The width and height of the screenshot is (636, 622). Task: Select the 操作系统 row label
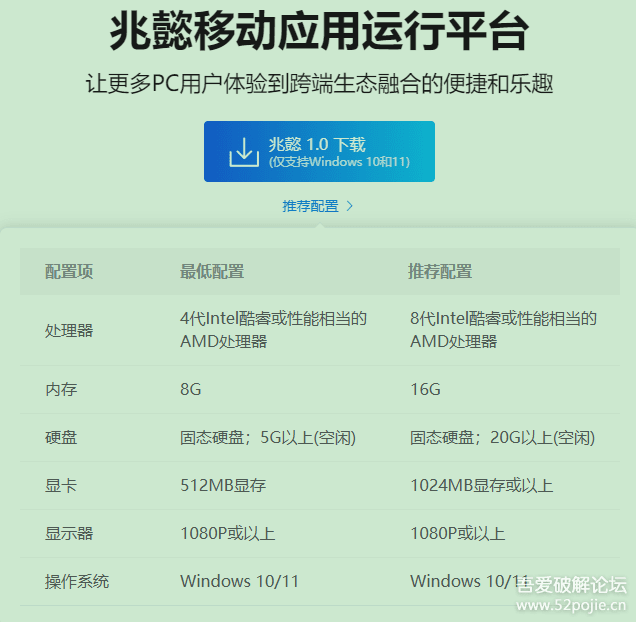point(77,582)
